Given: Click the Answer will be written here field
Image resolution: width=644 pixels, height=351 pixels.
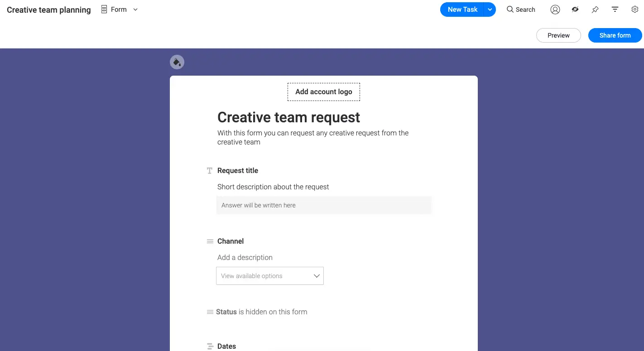Looking at the screenshot, I should click(323, 205).
